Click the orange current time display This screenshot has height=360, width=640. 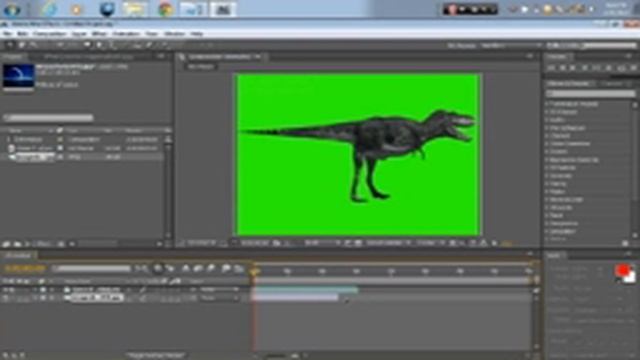pyautogui.click(x=25, y=269)
